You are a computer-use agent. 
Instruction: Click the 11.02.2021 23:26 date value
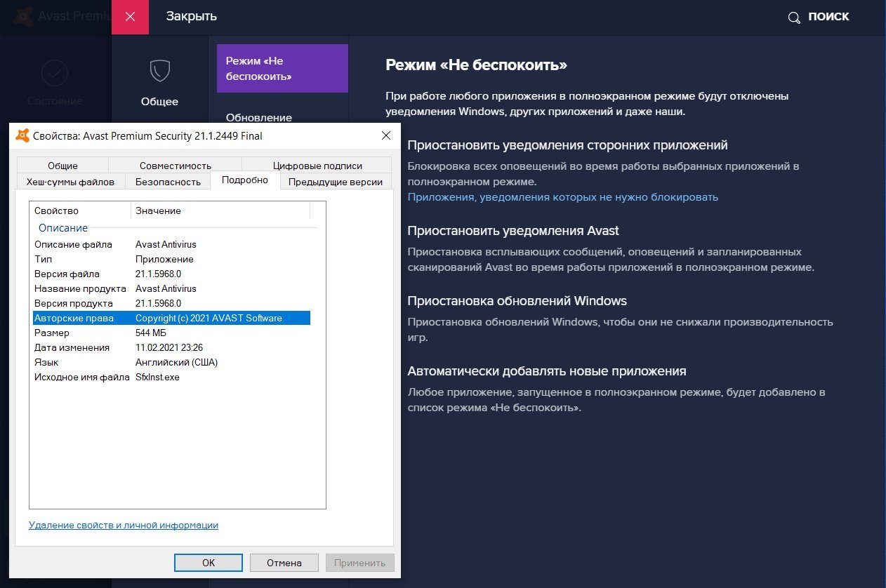169,347
